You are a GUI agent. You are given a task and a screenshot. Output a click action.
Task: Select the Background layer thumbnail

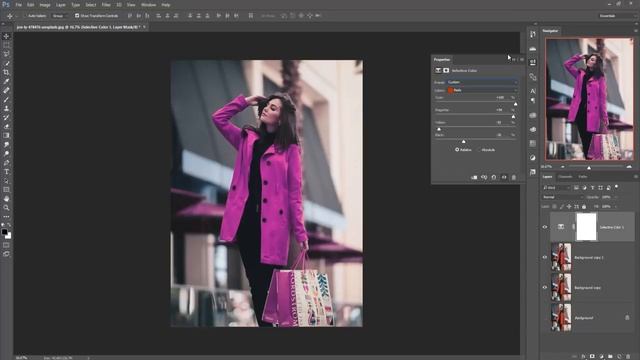[x=561, y=318]
